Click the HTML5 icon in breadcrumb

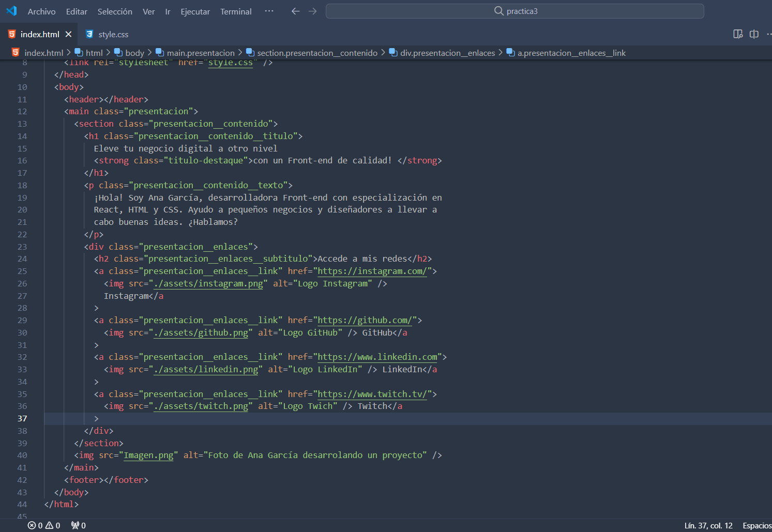(x=16, y=53)
